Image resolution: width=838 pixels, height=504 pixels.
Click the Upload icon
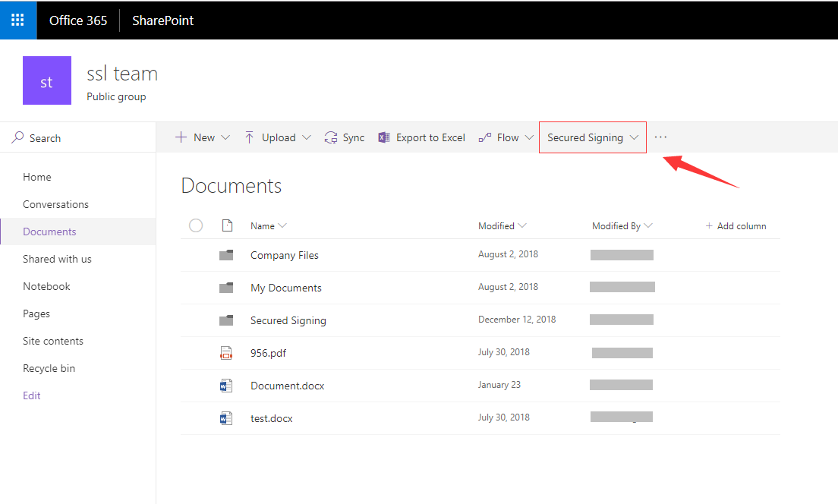250,137
